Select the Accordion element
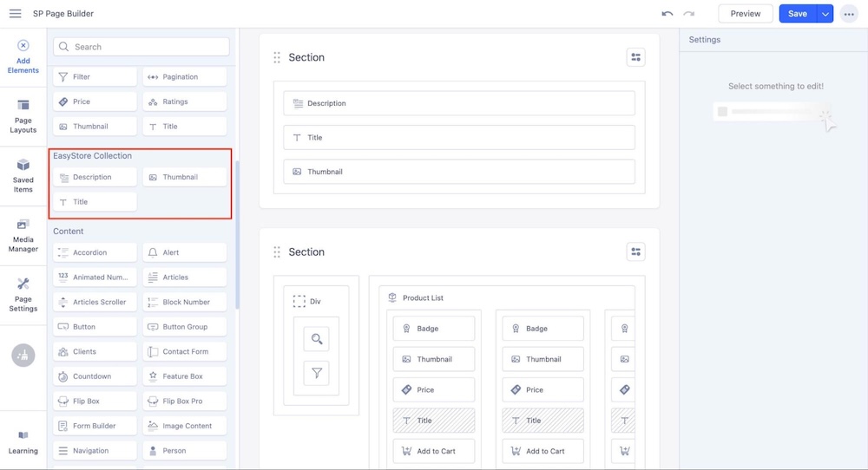Image resolution: width=868 pixels, height=470 pixels. [95, 252]
